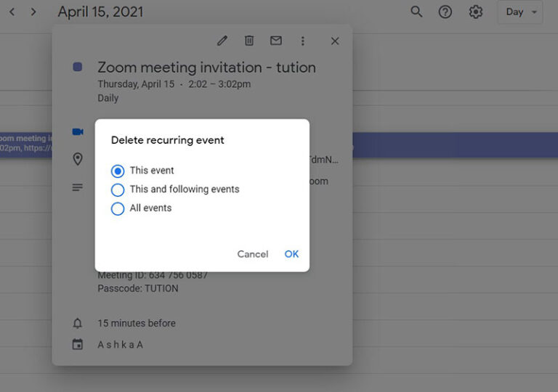Click the event color square

click(x=78, y=67)
